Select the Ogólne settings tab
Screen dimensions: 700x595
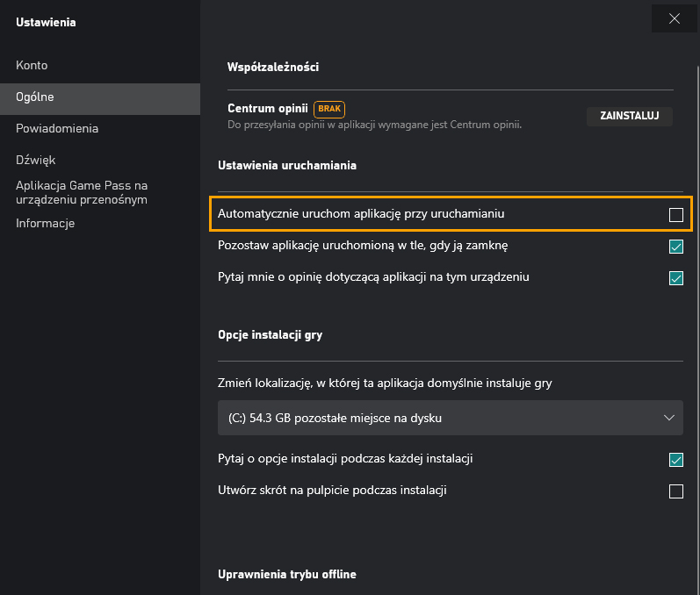tap(100, 97)
